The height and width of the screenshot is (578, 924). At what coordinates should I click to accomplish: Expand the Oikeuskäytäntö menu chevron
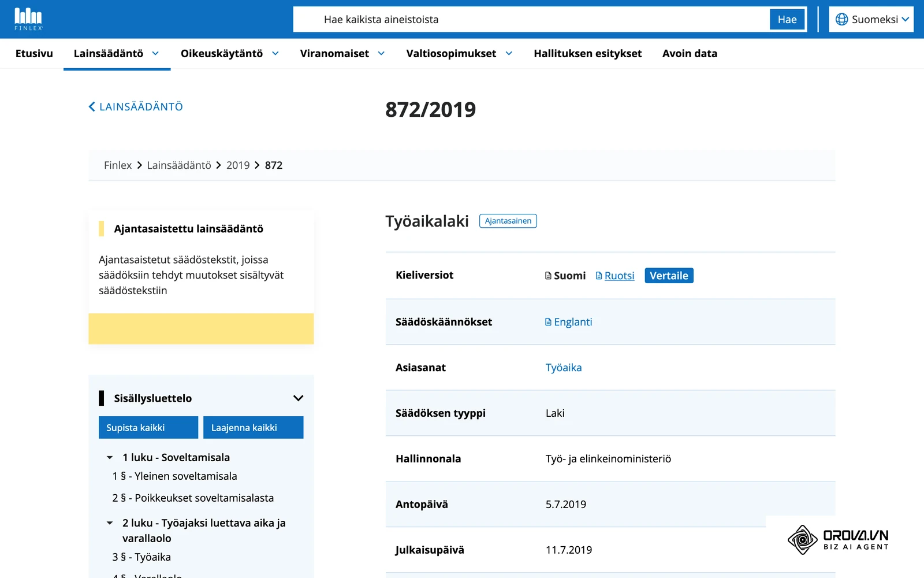(275, 53)
